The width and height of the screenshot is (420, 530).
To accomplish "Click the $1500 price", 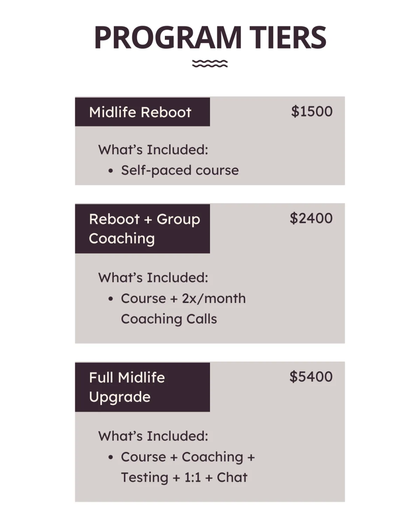I will click(311, 112).
